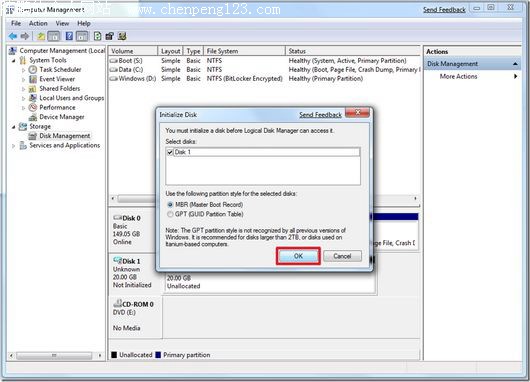Click Send Feedback link in Initialize Disk dialog

point(320,115)
